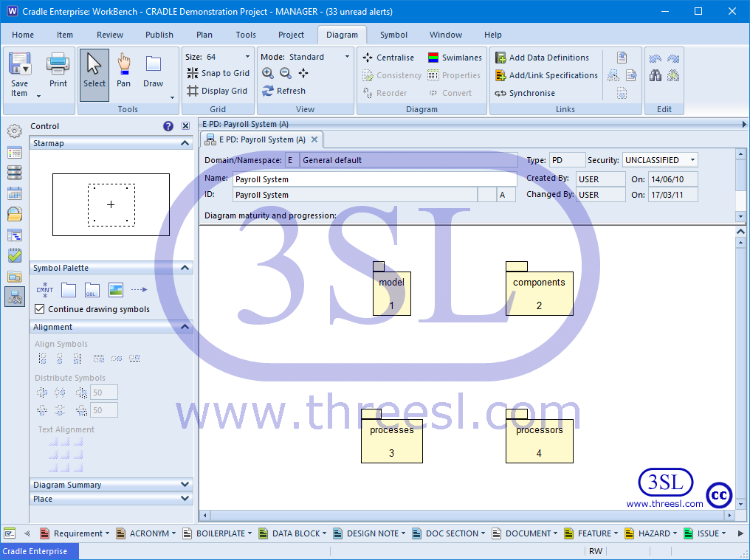Pick the OBL symbol in palette

pos(92,290)
